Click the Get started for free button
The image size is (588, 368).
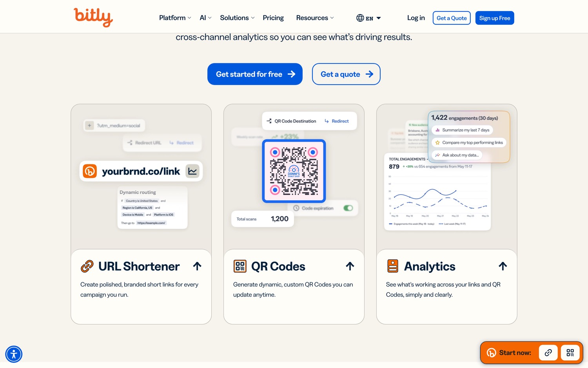255,74
